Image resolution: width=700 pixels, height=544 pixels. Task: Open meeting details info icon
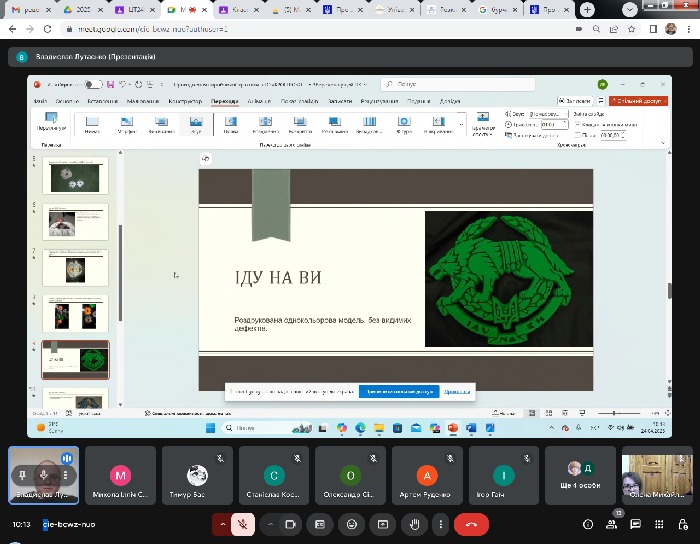pyautogui.click(x=588, y=524)
